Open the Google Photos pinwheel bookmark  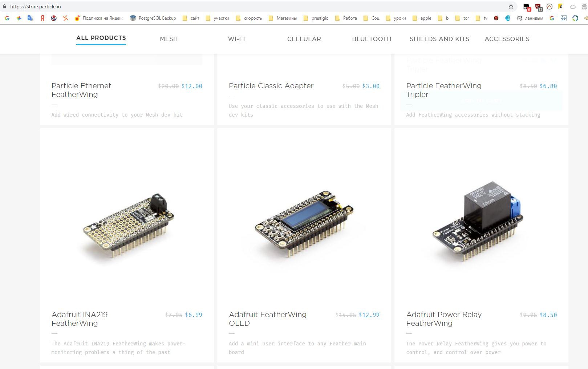click(19, 18)
